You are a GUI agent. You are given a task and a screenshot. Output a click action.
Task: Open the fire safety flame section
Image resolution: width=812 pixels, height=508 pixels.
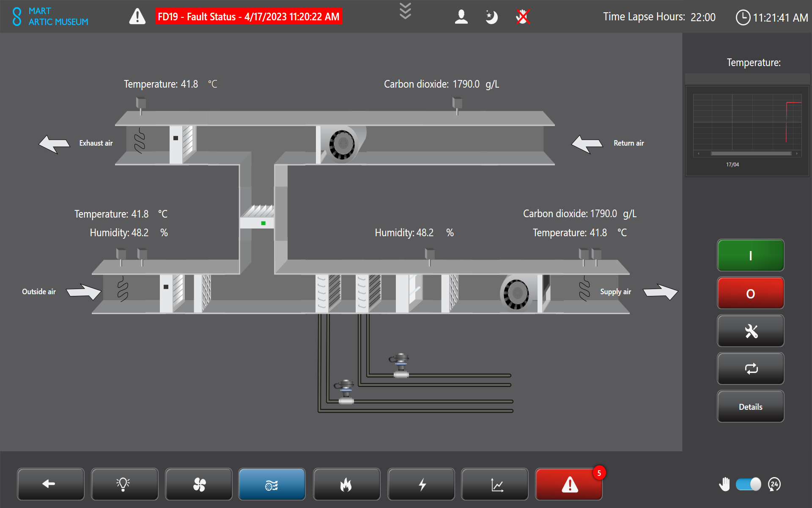click(346, 484)
